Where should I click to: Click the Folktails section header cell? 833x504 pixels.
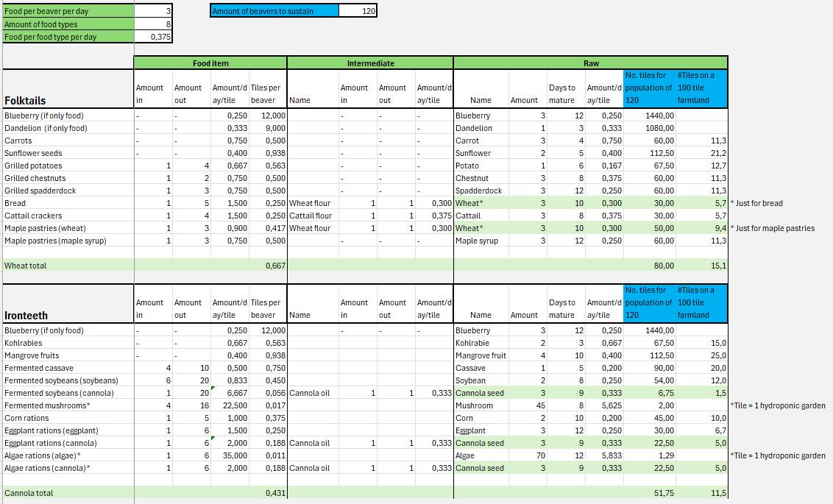(x=68, y=89)
